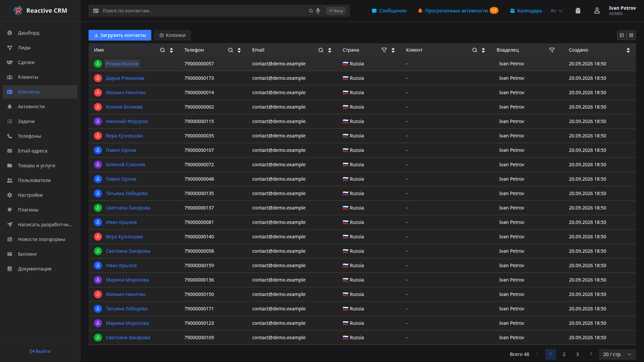Sort by Создано column arrows
The image size is (644, 362).
pyautogui.click(x=628, y=50)
